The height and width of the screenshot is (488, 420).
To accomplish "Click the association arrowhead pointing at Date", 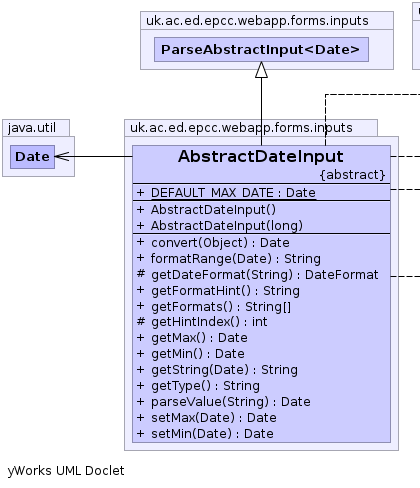I will tap(62, 156).
